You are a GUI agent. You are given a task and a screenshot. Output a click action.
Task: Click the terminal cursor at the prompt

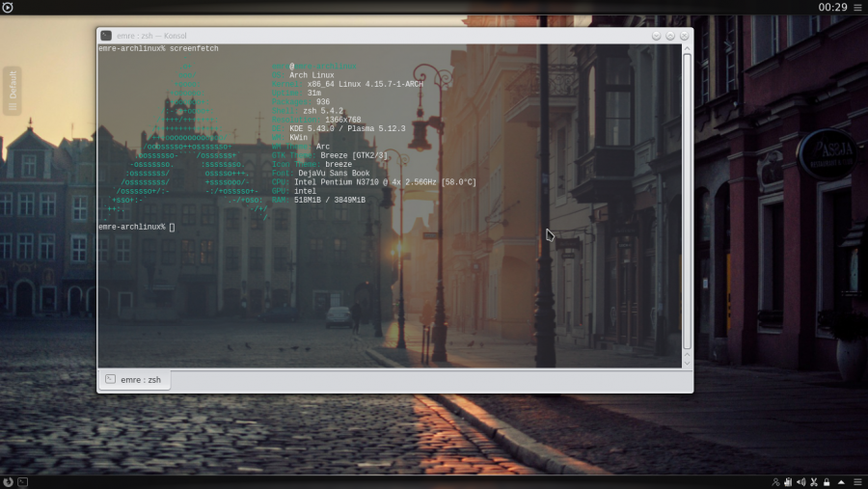coord(173,227)
